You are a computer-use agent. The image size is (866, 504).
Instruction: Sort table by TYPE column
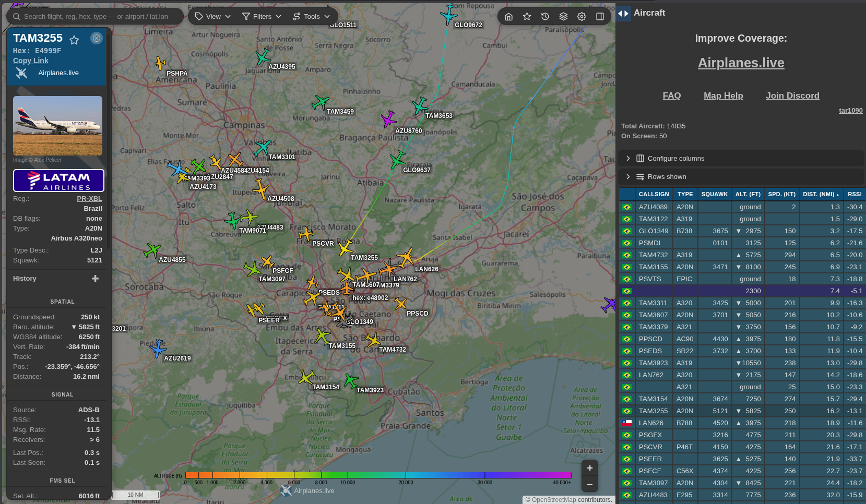[685, 194]
